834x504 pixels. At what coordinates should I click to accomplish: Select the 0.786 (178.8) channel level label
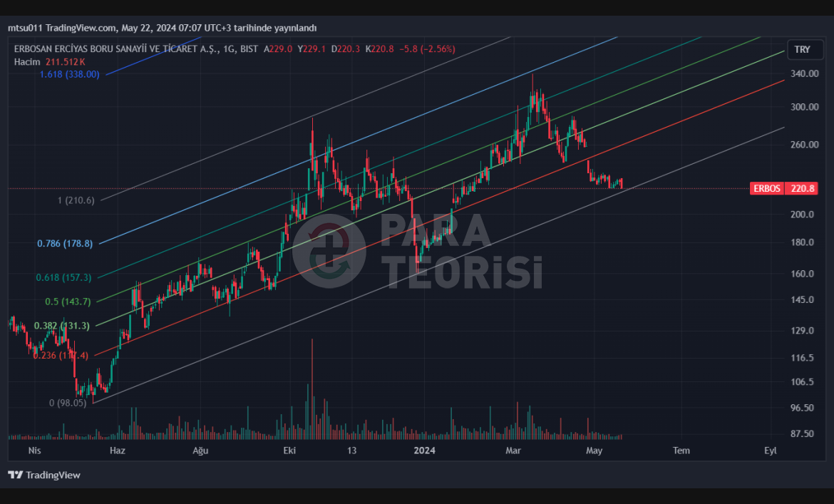65,243
